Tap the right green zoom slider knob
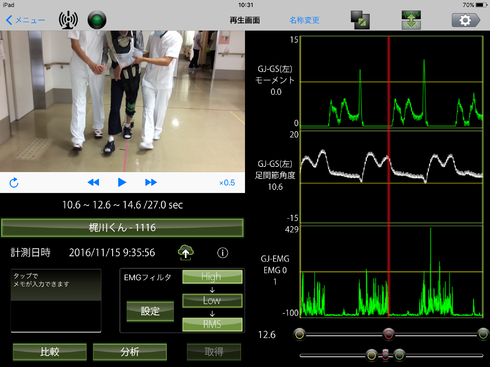This screenshot has width=490, height=367. 399,355
